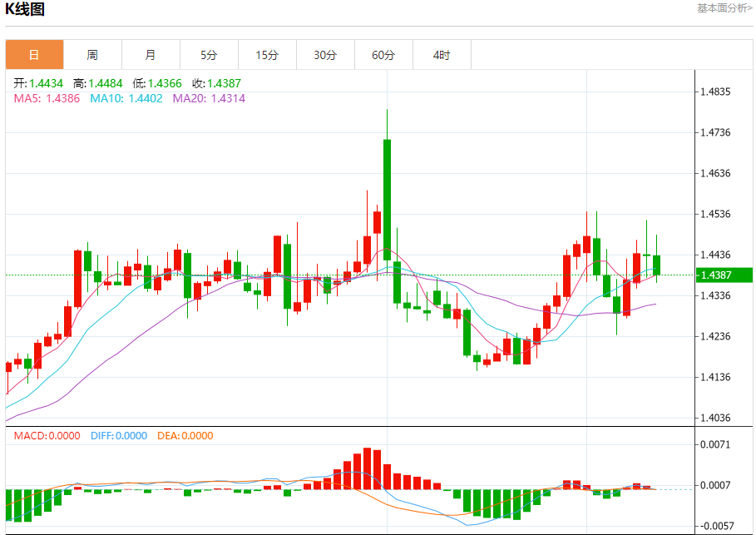Open the 30分 interval tab

pyautogui.click(x=325, y=55)
